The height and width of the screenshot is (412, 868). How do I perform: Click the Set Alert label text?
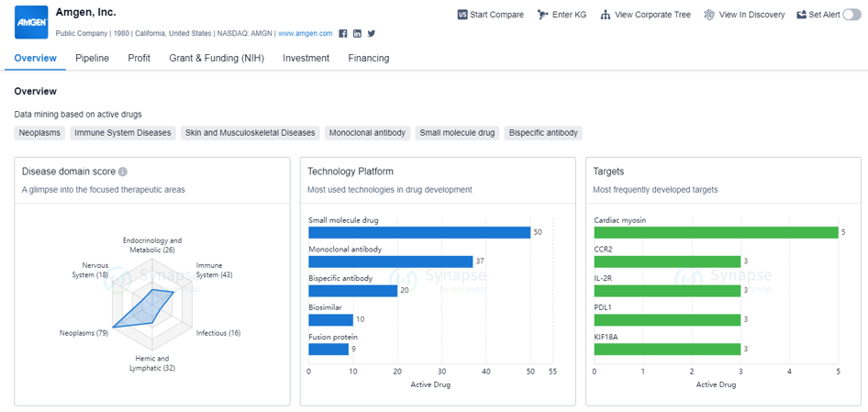tap(824, 15)
